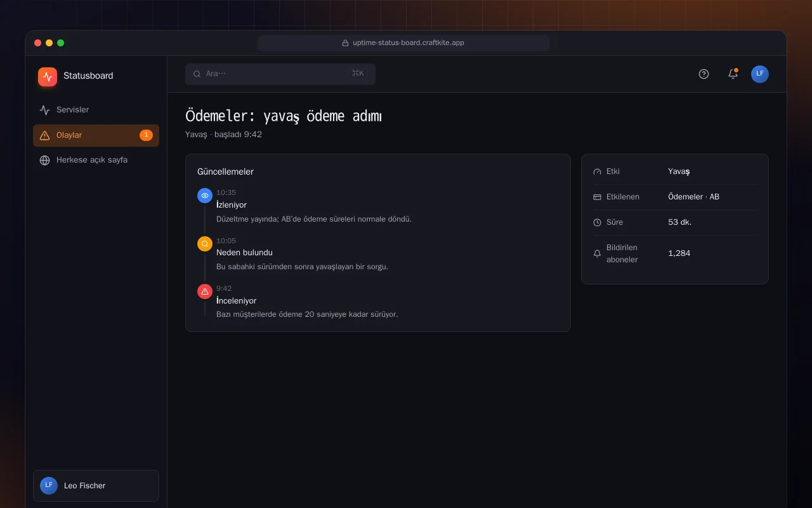812x508 pixels.
Task: Click the 10:05 timestamp
Action: click(x=226, y=241)
